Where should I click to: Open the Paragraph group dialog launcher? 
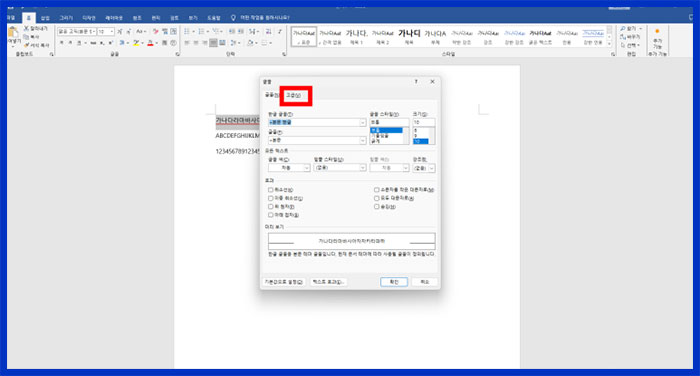tap(284, 54)
